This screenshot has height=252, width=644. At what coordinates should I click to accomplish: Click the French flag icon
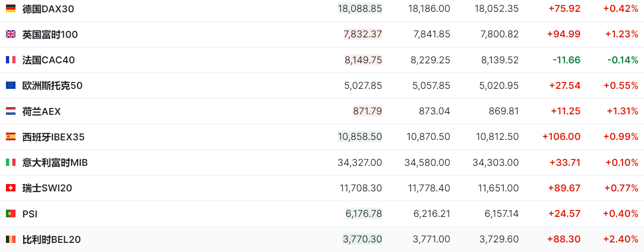click(10, 60)
